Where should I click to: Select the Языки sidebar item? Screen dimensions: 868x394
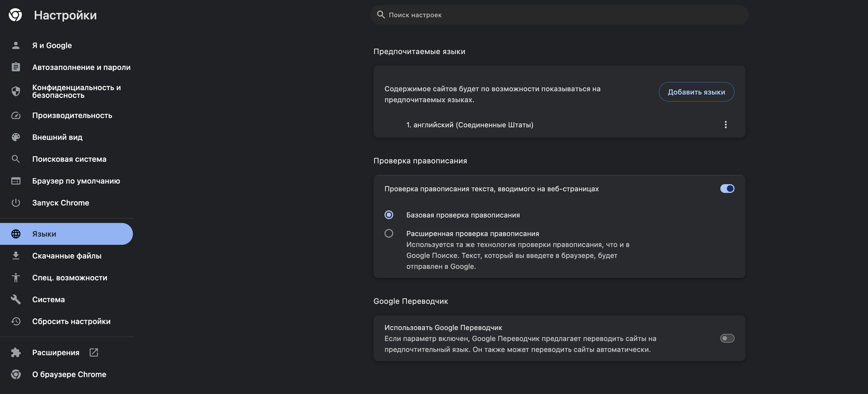click(x=67, y=234)
